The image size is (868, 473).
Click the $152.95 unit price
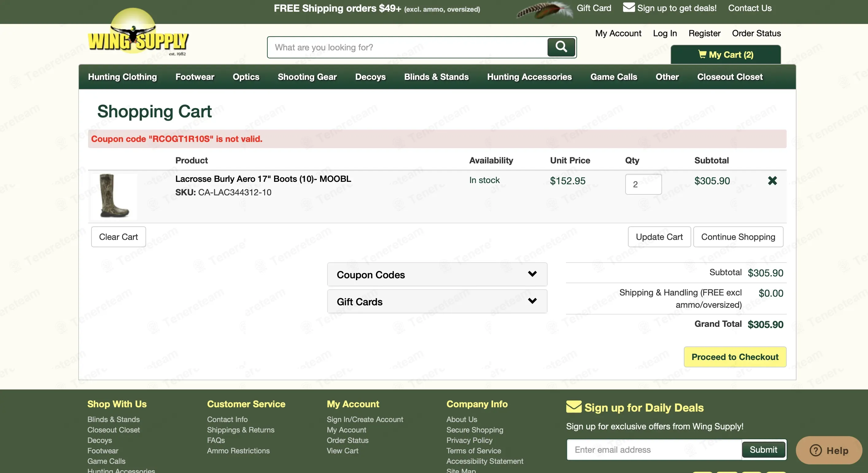click(568, 181)
